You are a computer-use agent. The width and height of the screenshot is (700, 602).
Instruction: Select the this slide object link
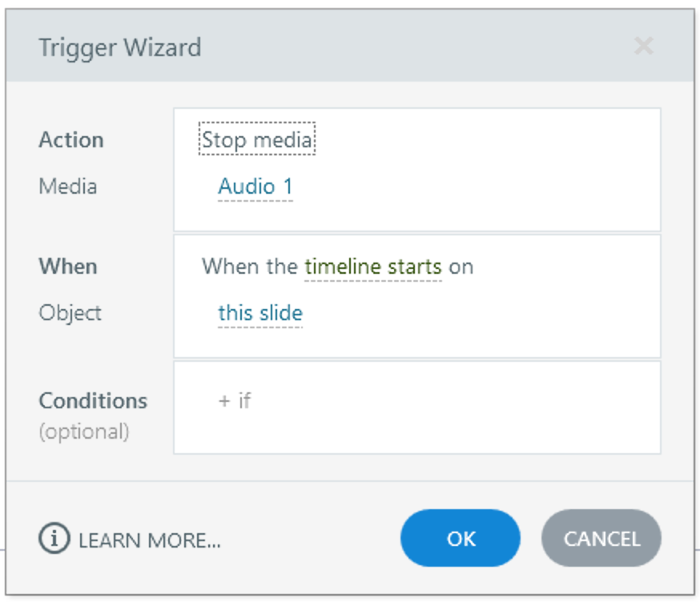point(260,313)
